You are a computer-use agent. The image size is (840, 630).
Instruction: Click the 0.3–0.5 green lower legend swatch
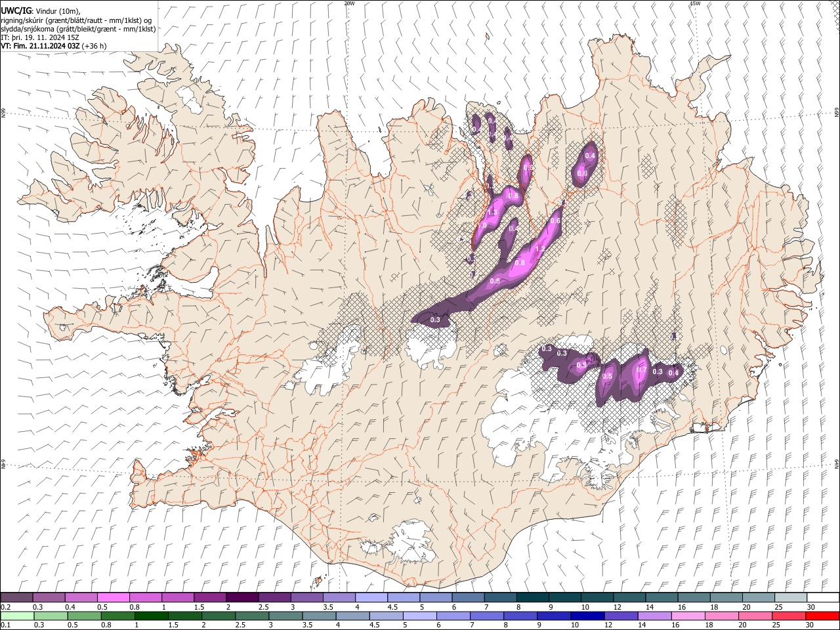tap(50, 616)
